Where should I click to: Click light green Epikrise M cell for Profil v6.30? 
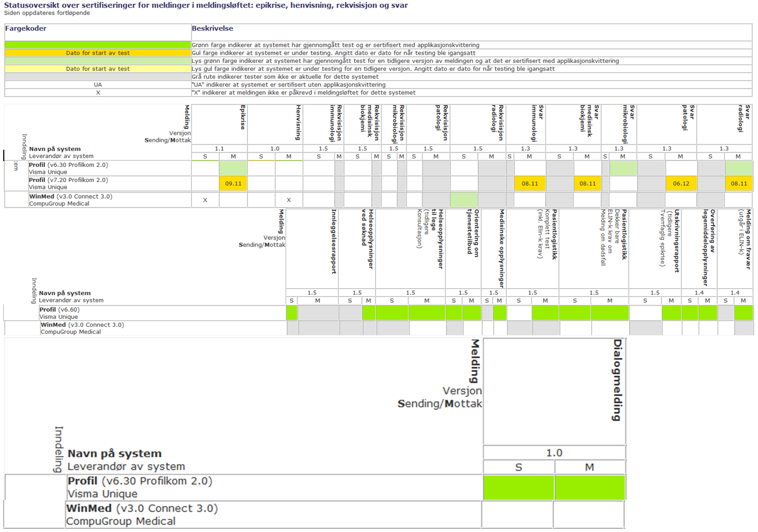pos(233,168)
